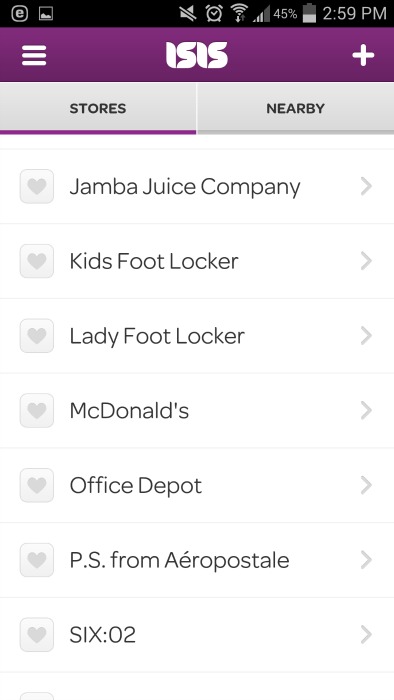
Task: Toggle favorite heart for Kids Foot Locker
Action: (37, 261)
